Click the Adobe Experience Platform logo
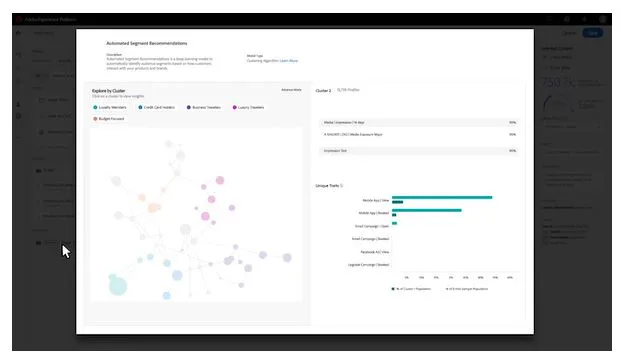Viewport: 622px width, 361px height. click(x=19, y=19)
